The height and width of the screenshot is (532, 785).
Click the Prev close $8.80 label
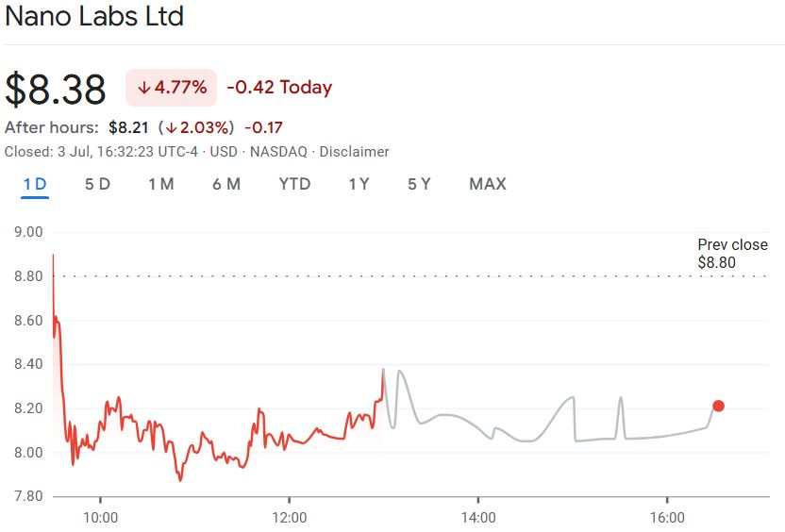(x=732, y=255)
